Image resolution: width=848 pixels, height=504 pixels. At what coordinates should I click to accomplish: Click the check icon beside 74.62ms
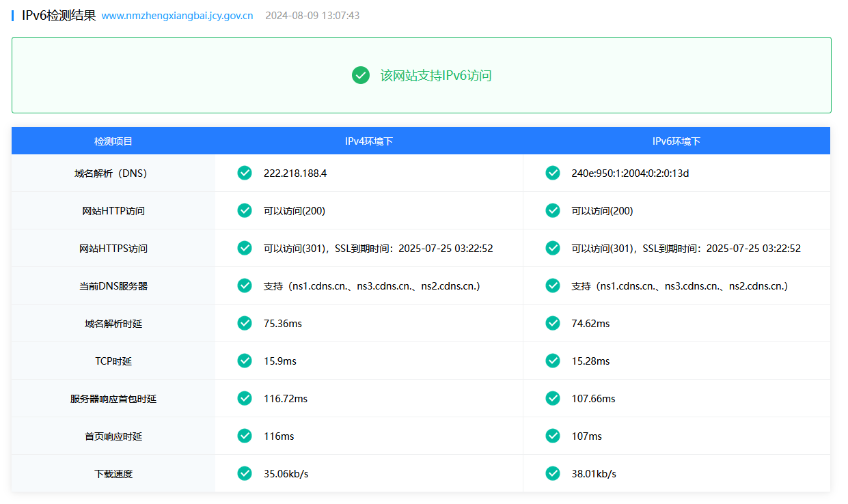pyautogui.click(x=553, y=323)
